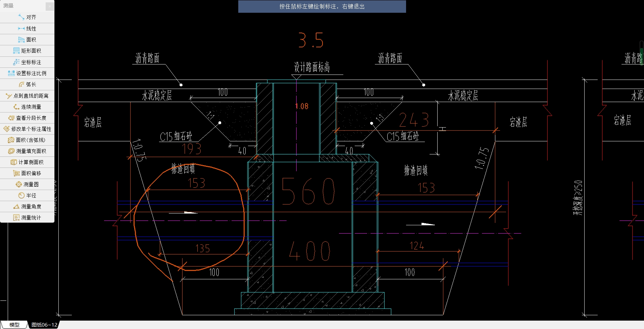Click the right 塘渣回填 label

[x=416, y=171]
